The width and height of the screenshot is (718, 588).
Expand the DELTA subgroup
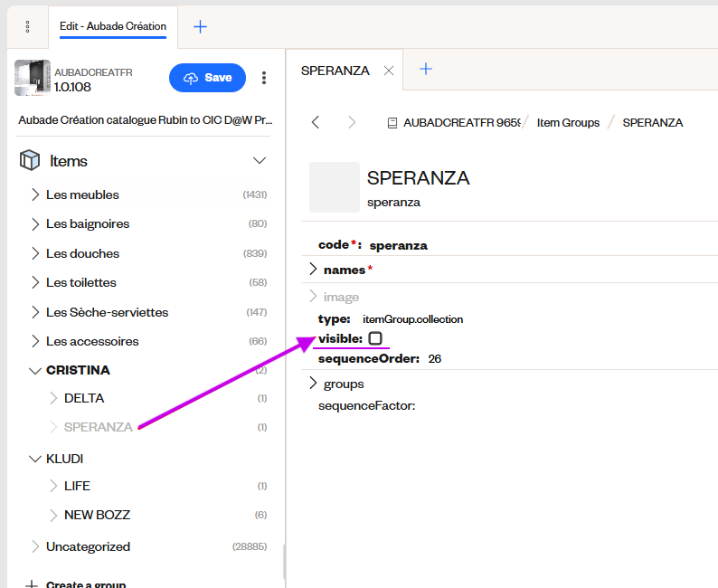[x=53, y=398]
